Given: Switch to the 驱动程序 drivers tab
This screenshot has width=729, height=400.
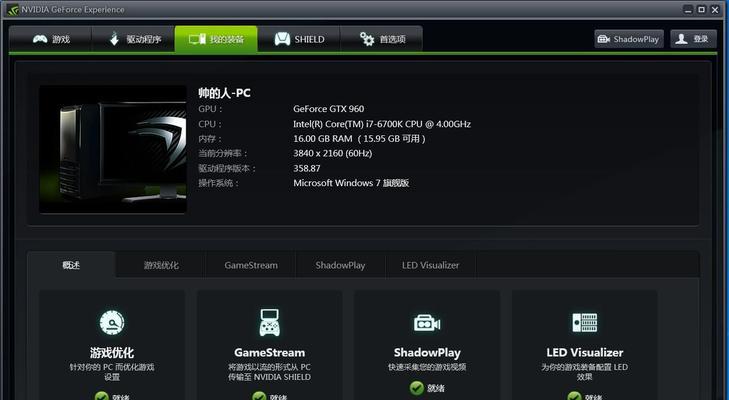Looking at the screenshot, I should (133, 39).
